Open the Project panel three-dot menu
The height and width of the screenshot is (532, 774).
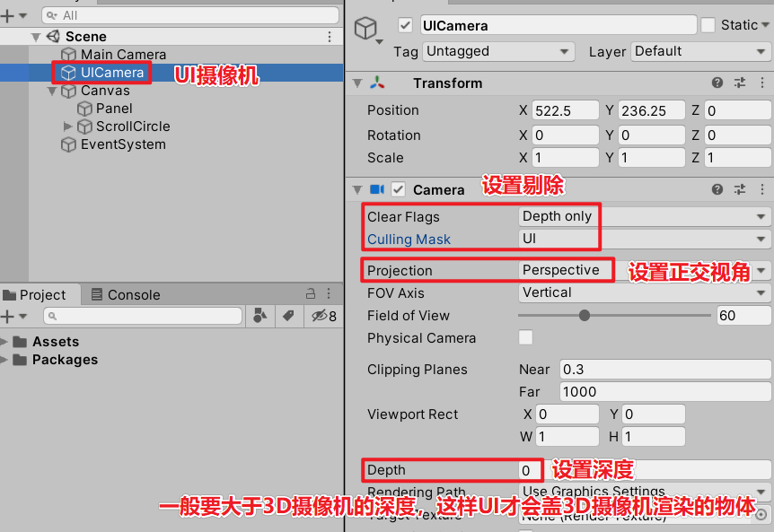coord(329,294)
